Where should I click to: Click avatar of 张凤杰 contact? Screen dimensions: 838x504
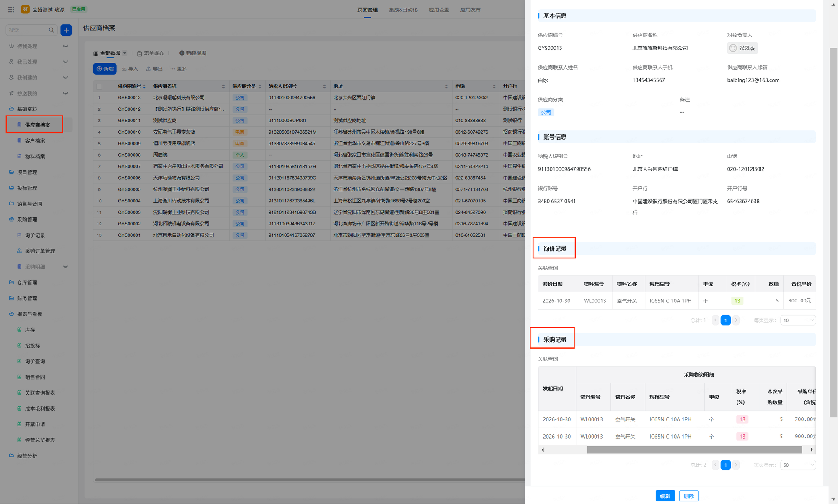(733, 48)
